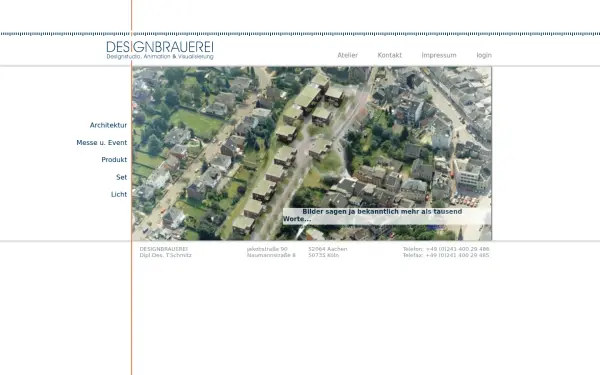This screenshot has width=600, height=375.
Task: Select Architektur in the side menu
Action: (x=108, y=125)
